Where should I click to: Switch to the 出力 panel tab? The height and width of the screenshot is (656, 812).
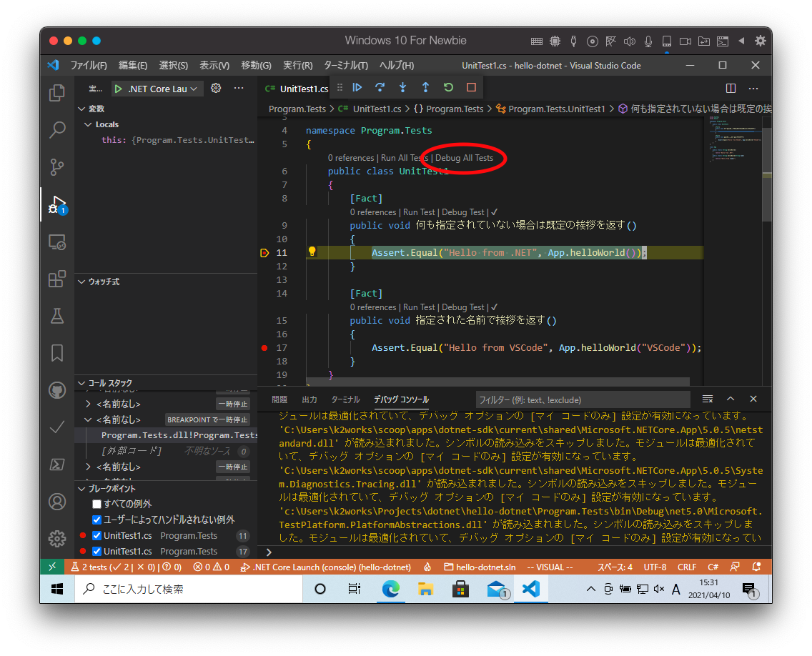310,399
